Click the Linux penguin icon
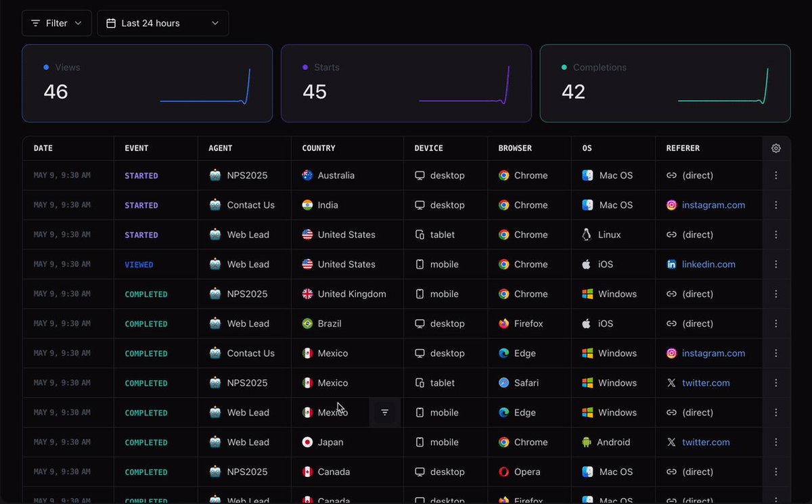812x504 pixels. click(x=587, y=235)
